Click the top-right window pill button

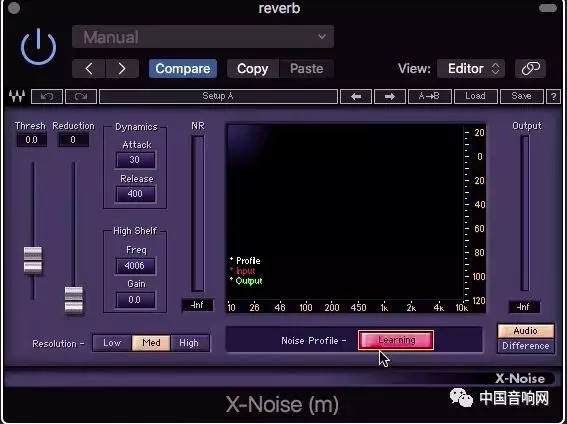547,8
